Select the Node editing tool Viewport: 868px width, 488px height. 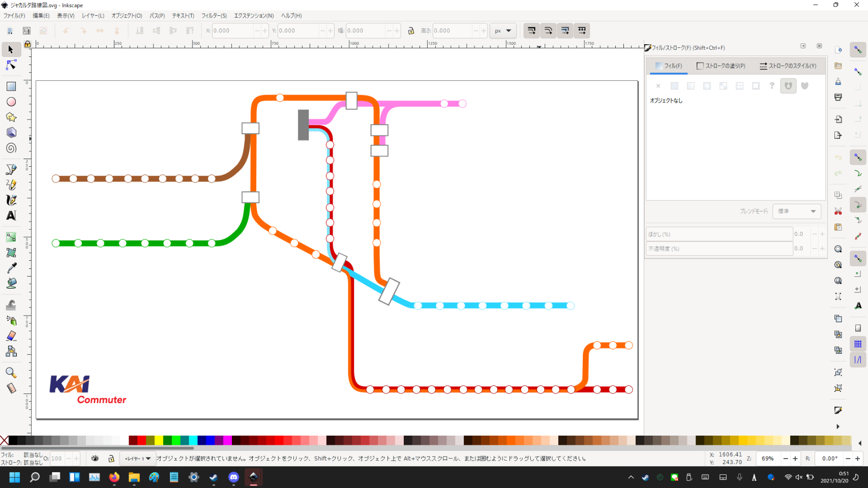coord(11,65)
